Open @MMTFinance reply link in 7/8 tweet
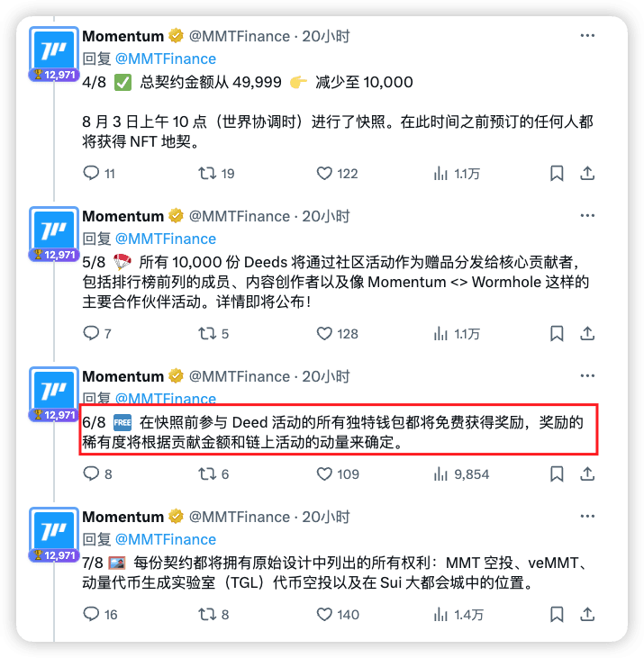644x658 pixels. (166, 539)
